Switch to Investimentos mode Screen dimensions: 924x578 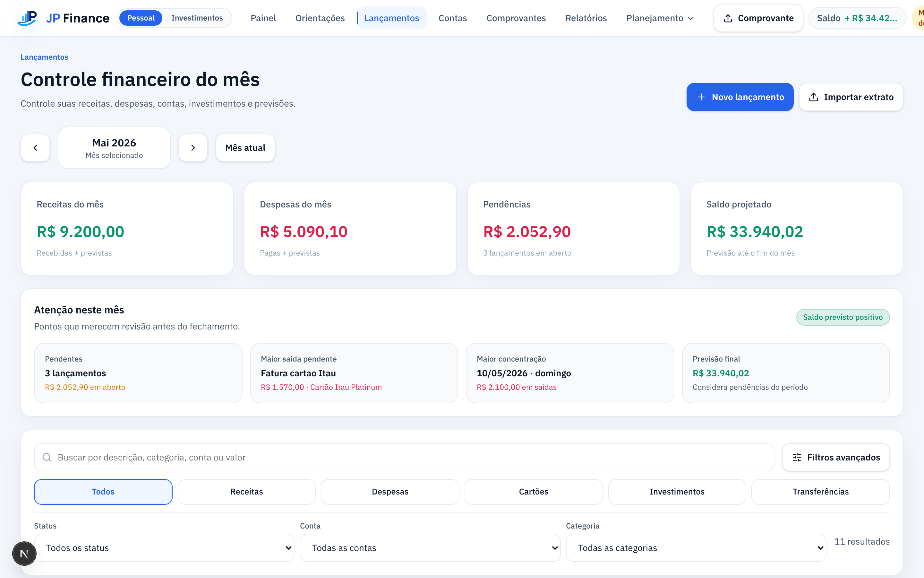(197, 18)
